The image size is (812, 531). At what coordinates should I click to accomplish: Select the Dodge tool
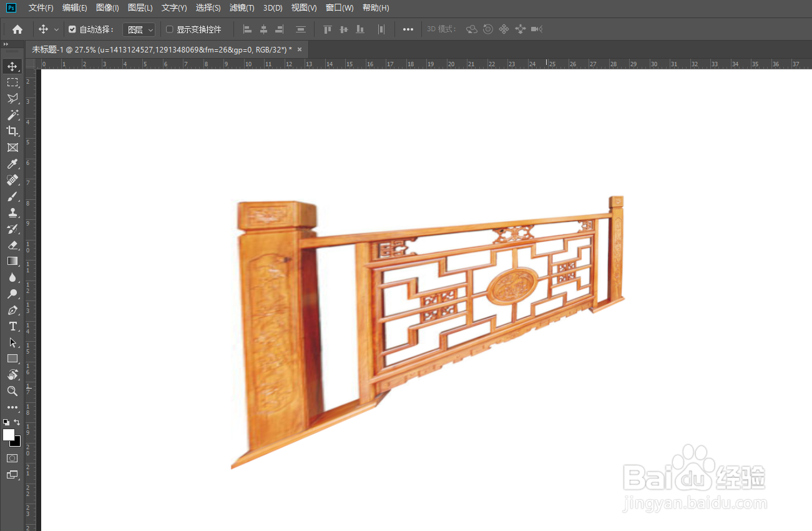[12, 294]
